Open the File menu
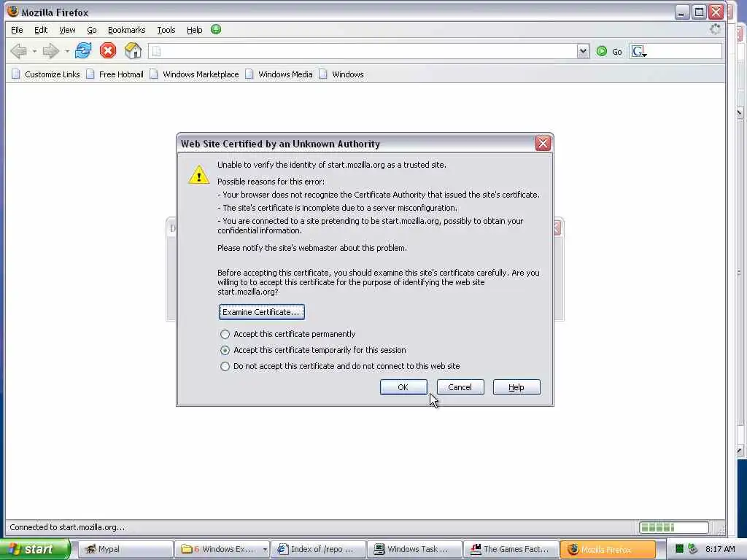This screenshot has width=747, height=560. coord(17,30)
